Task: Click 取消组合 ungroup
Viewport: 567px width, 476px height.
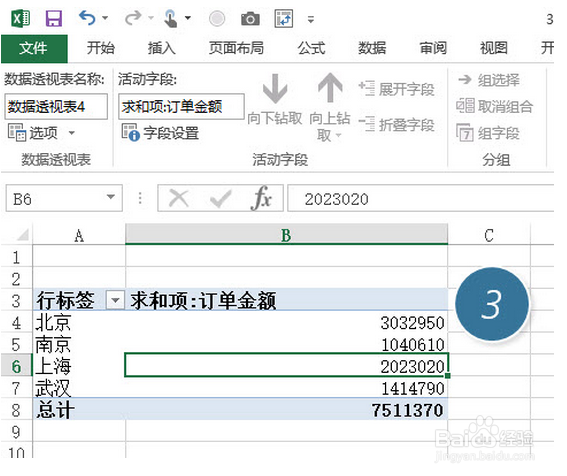Action: click(x=494, y=106)
